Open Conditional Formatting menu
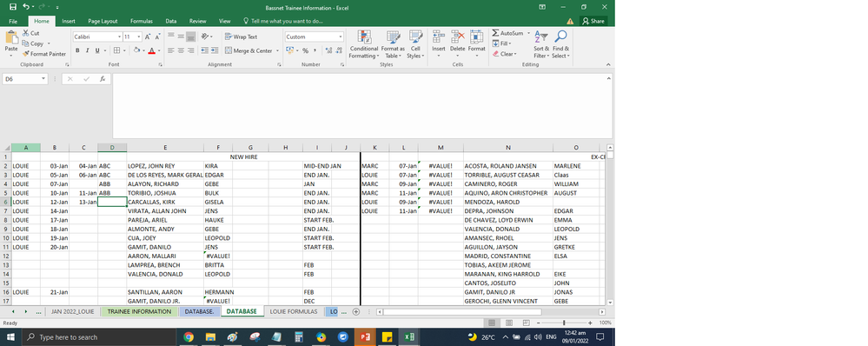 click(x=364, y=44)
